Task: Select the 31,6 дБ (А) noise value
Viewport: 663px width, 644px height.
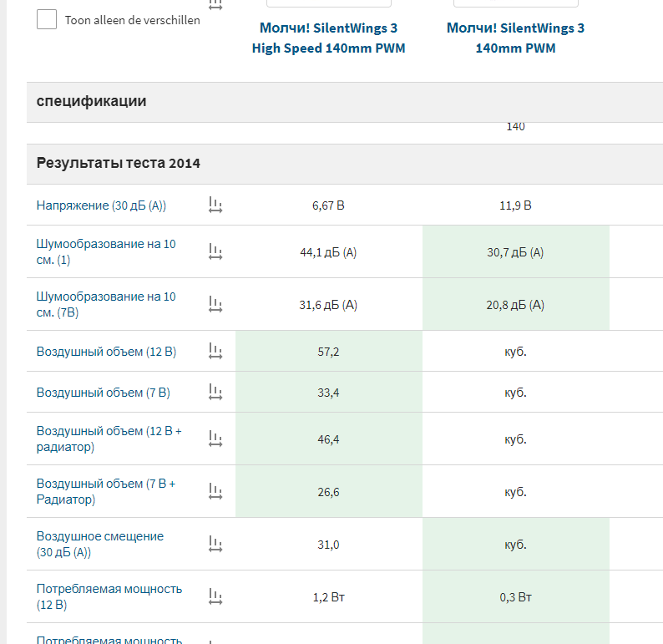Action: point(328,305)
